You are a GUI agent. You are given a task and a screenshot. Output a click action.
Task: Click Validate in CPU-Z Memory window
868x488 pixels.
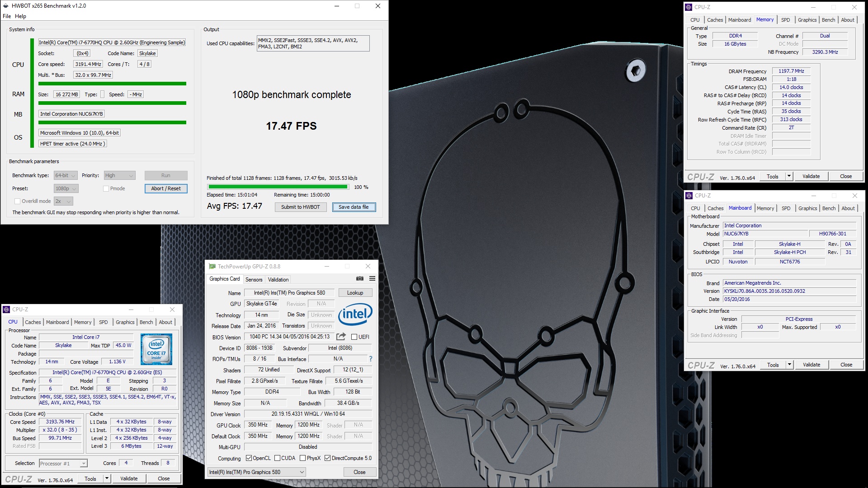tap(811, 176)
